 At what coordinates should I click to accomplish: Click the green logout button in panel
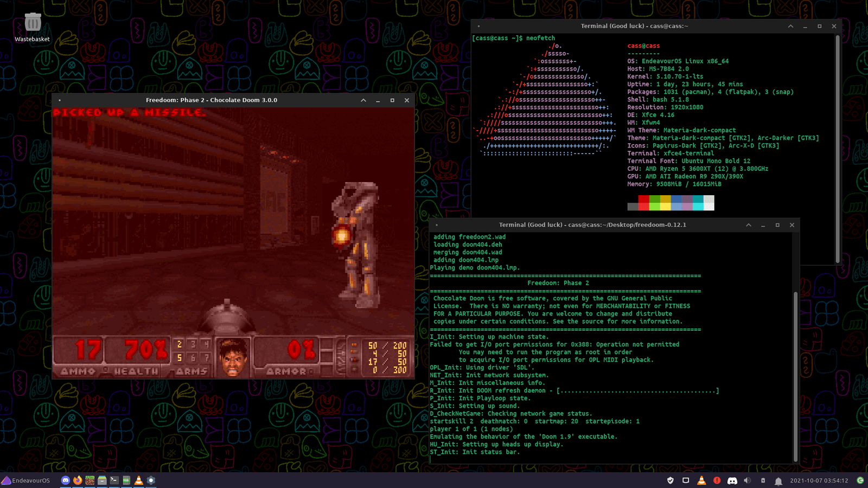pyautogui.click(x=860, y=480)
